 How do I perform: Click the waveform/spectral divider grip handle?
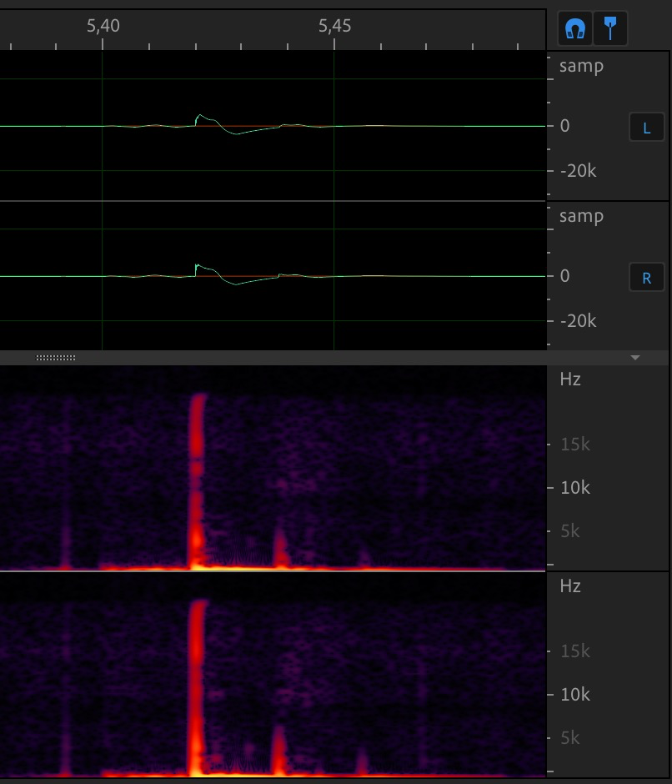tap(56, 358)
